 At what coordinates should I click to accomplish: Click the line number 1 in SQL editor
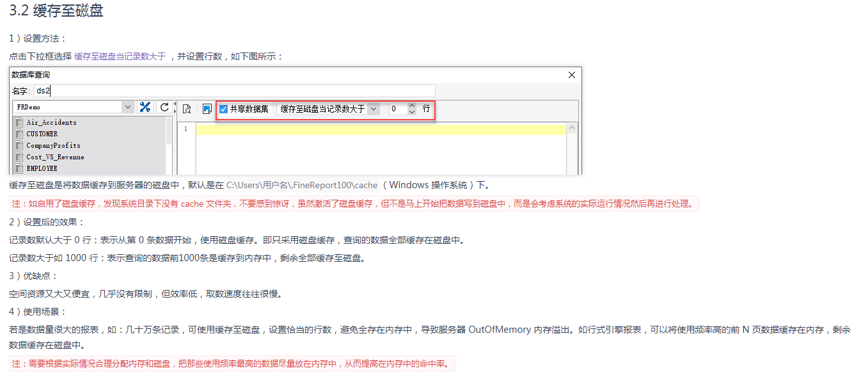tap(185, 129)
